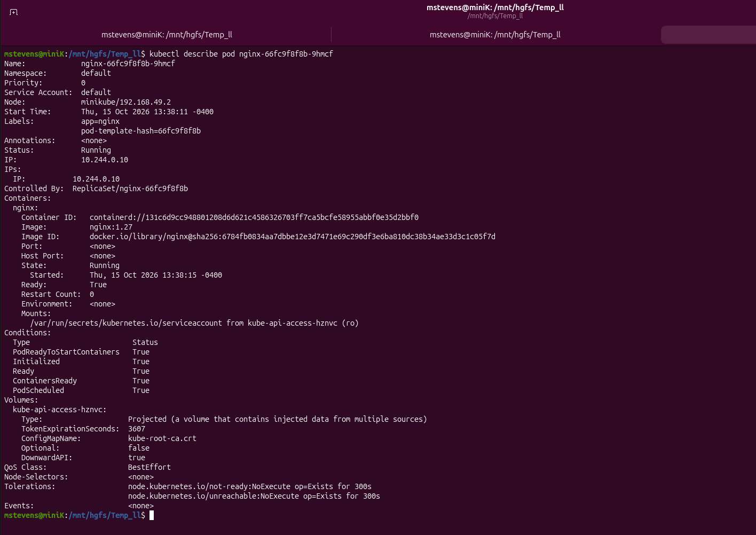Image resolution: width=756 pixels, height=535 pixels.
Task: Click the window title mstevens@miniK header
Action: pos(495,7)
